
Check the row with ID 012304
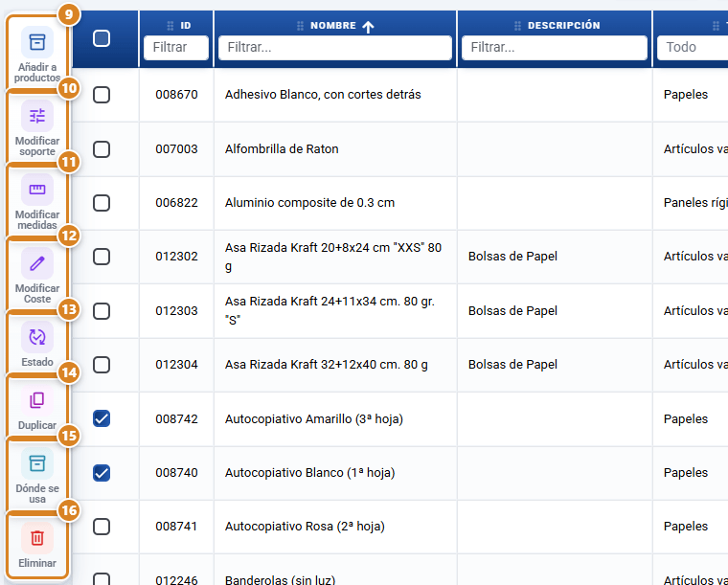(x=102, y=365)
